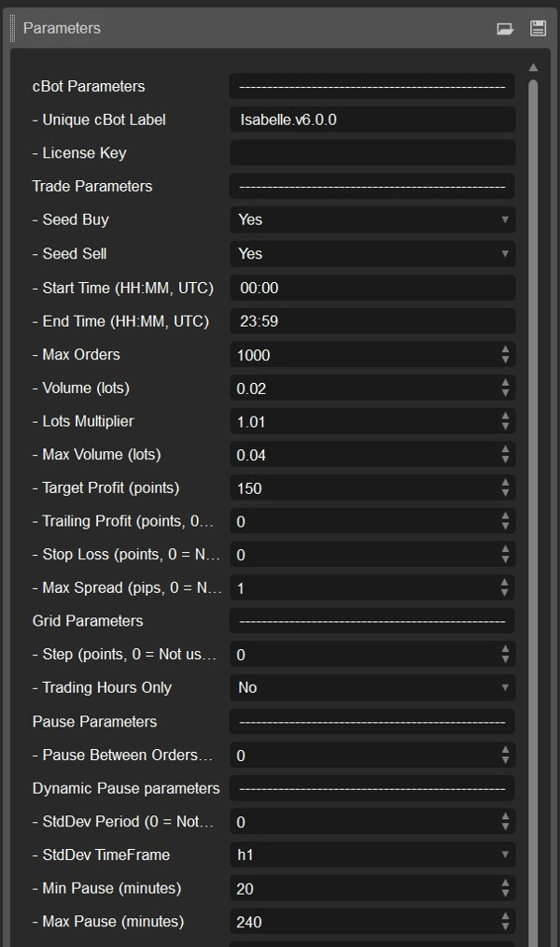Click the scrollbar up arrow
Viewport: 560px width, 947px height.
[x=532, y=65]
